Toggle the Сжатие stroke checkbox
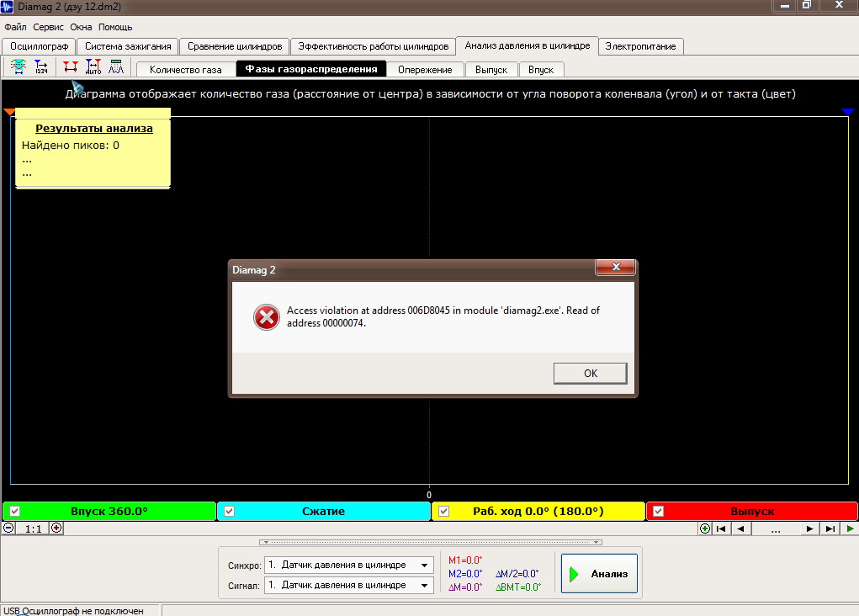859x616 pixels. (230, 512)
